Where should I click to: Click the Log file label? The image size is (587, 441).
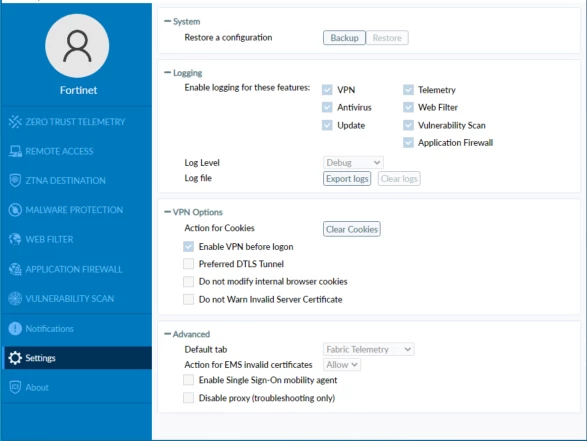[198, 178]
